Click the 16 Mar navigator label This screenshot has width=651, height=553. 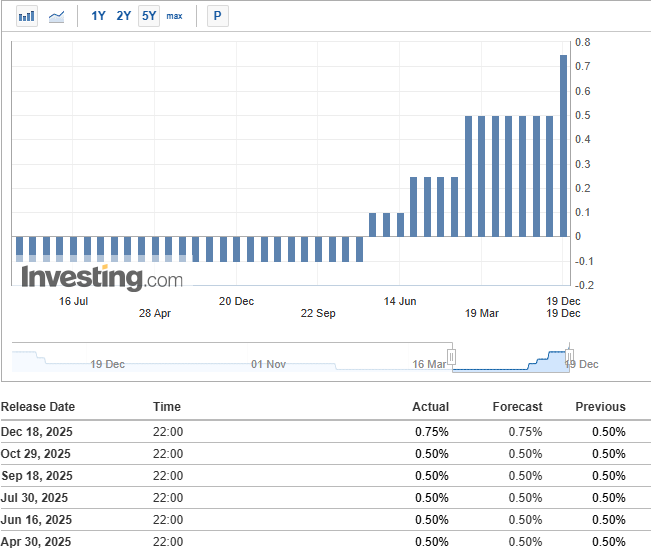[x=429, y=365]
